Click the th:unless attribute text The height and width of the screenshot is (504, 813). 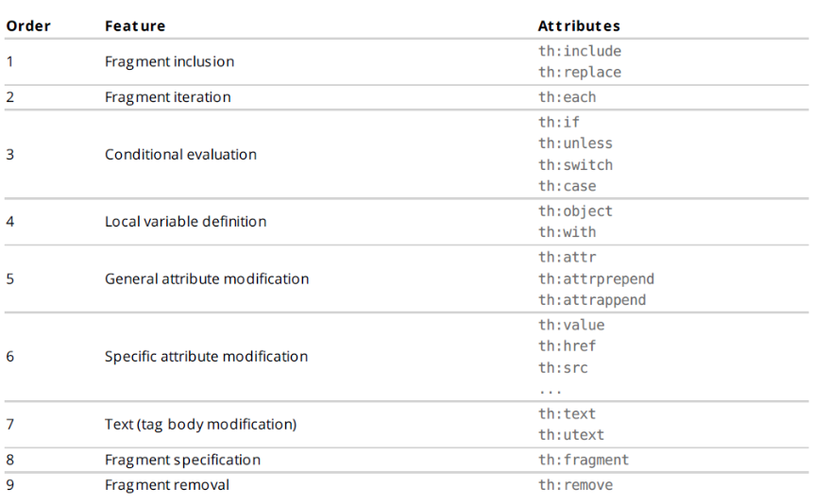click(x=575, y=143)
